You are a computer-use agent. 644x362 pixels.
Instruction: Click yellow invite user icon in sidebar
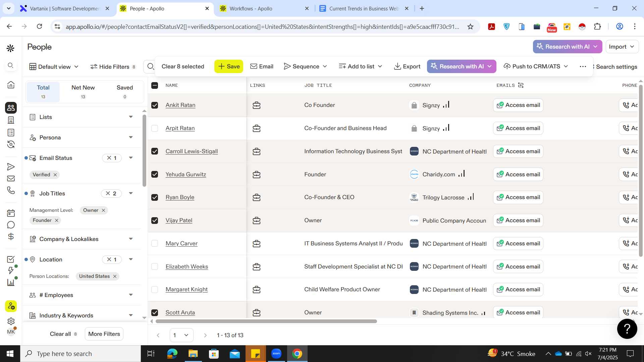coord(11,306)
